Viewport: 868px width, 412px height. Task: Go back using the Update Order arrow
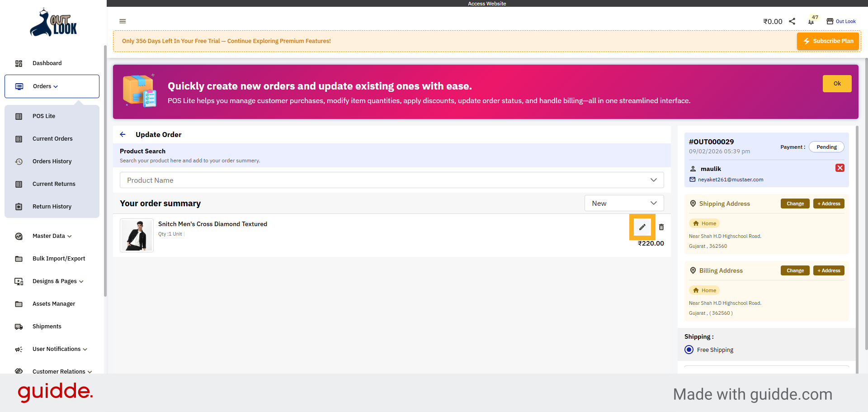pos(123,134)
